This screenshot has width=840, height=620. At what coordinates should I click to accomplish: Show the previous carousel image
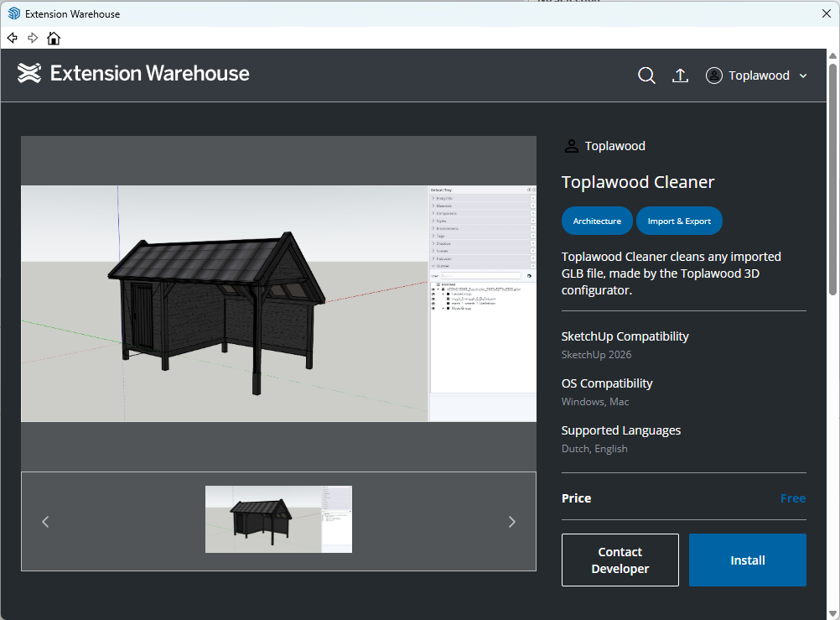pos(45,521)
